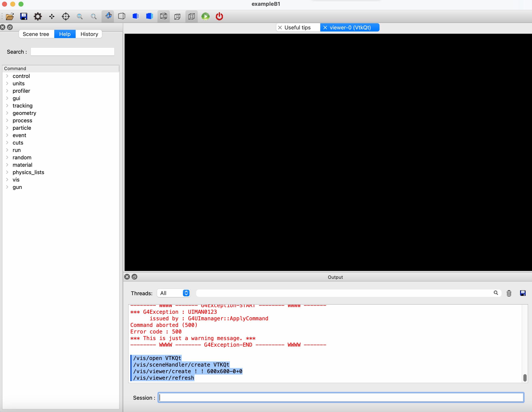Enable hidden line and surface removal icon
The height and width of the screenshot is (412, 532).
click(x=136, y=17)
